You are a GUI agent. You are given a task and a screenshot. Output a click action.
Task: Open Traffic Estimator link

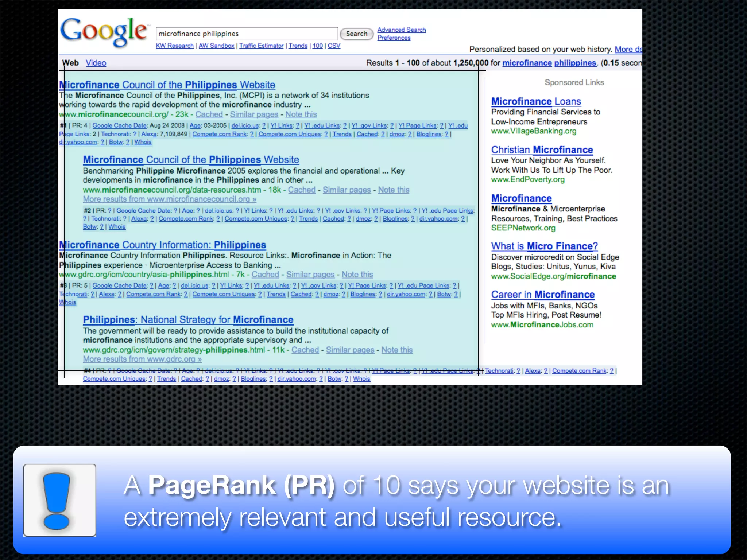pos(261,46)
